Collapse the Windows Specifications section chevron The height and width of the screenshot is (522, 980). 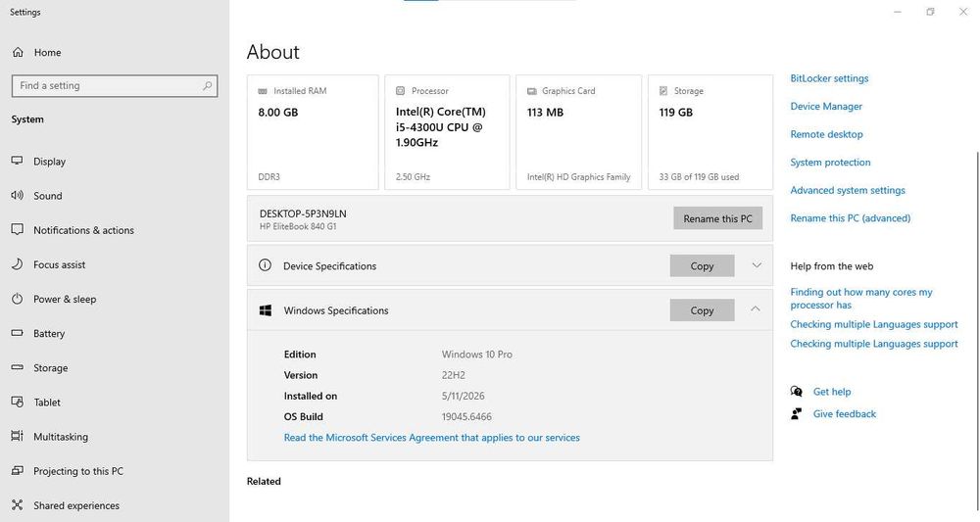point(756,309)
